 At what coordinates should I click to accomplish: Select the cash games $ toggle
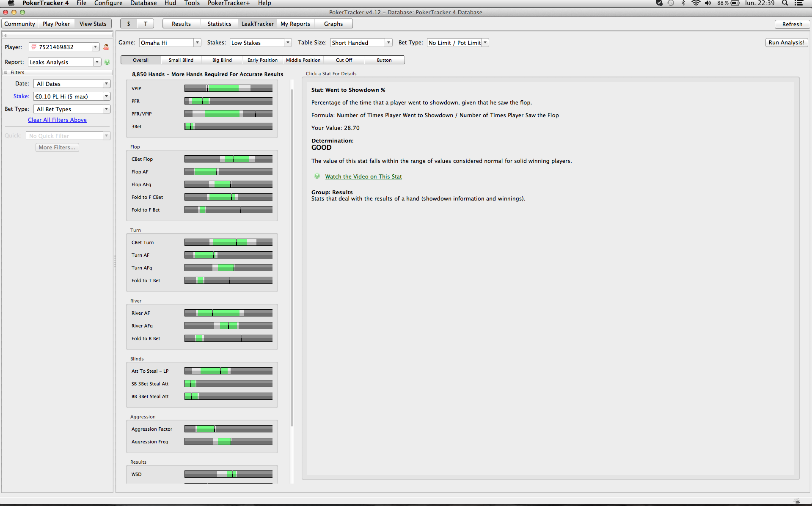129,24
